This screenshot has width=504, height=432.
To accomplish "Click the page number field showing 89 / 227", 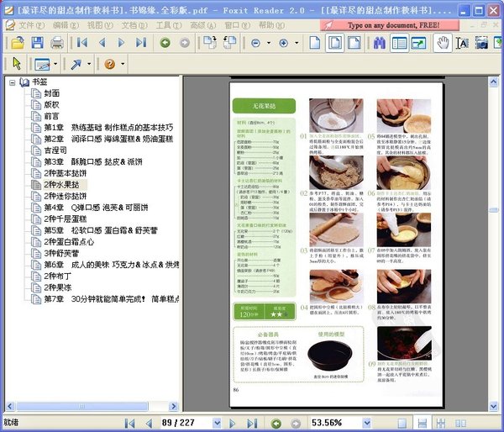I will point(182,423).
